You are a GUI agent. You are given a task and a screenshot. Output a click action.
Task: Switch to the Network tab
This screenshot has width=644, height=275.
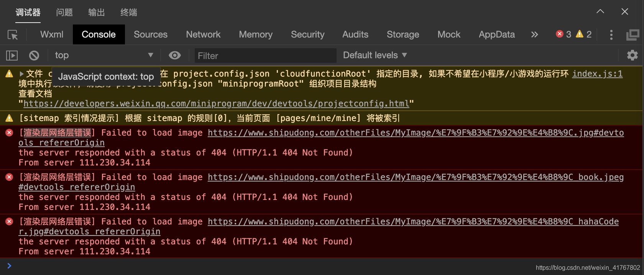click(x=203, y=34)
